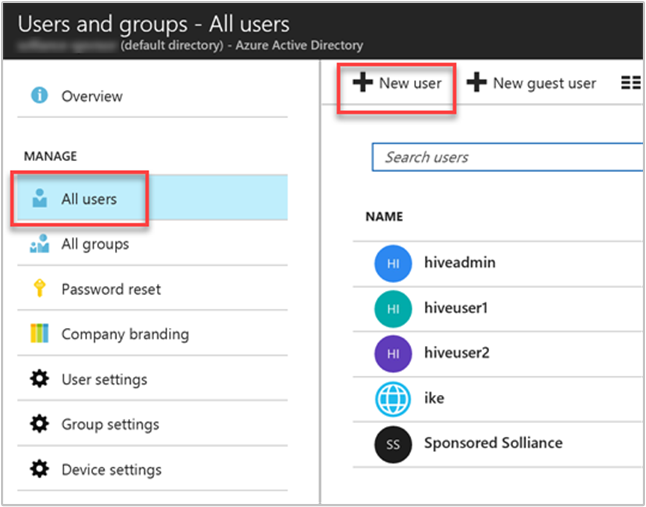Click the Group settings gear icon
Image resolution: width=646 pixels, height=507 pixels.
tap(40, 424)
